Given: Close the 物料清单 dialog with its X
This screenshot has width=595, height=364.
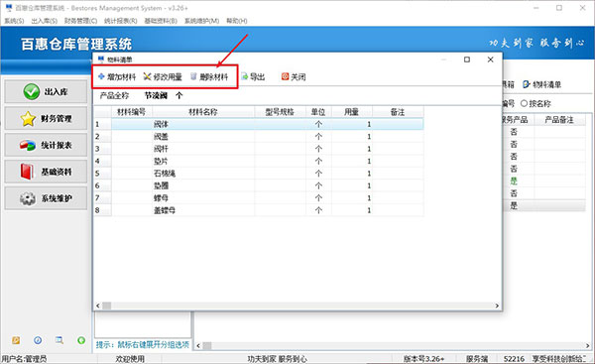Looking at the screenshot, I should (x=490, y=60).
